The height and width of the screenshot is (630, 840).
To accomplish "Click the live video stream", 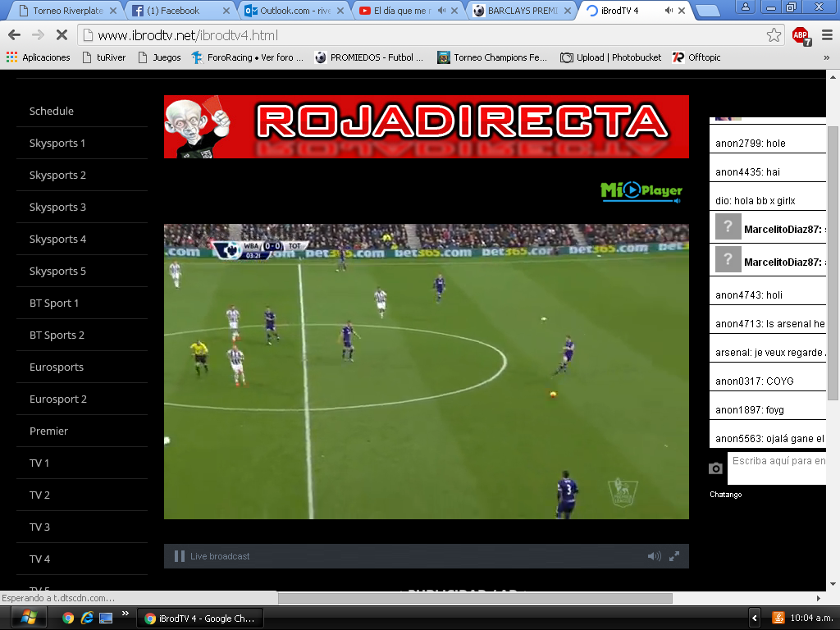I will coord(426,372).
